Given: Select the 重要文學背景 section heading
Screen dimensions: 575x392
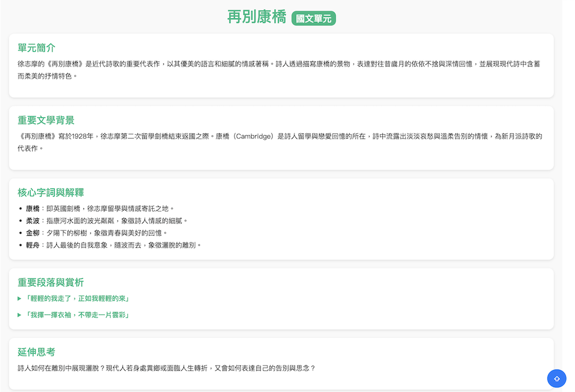Looking at the screenshot, I should [x=46, y=120].
